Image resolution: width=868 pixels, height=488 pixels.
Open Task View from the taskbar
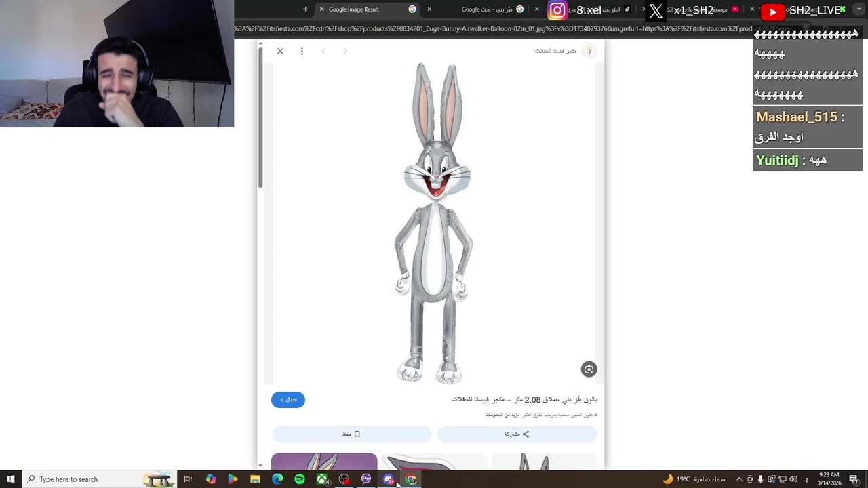(188, 479)
